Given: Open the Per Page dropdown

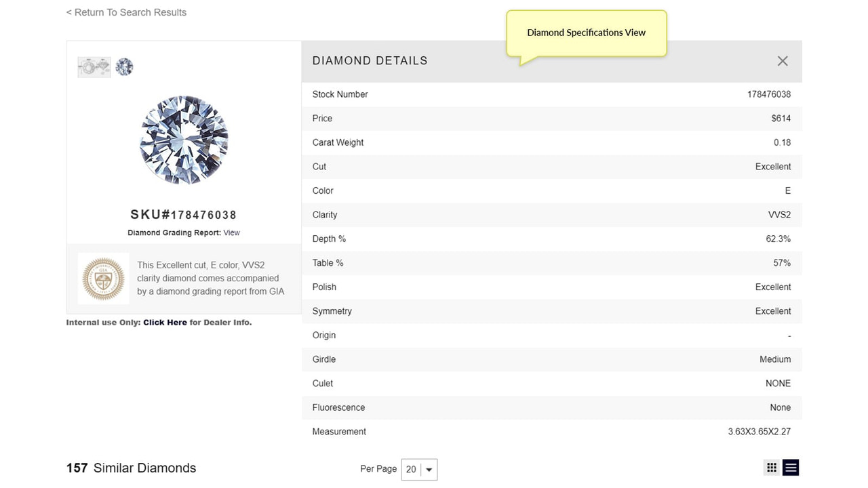Looking at the screenshot, I should click(428, 469).
